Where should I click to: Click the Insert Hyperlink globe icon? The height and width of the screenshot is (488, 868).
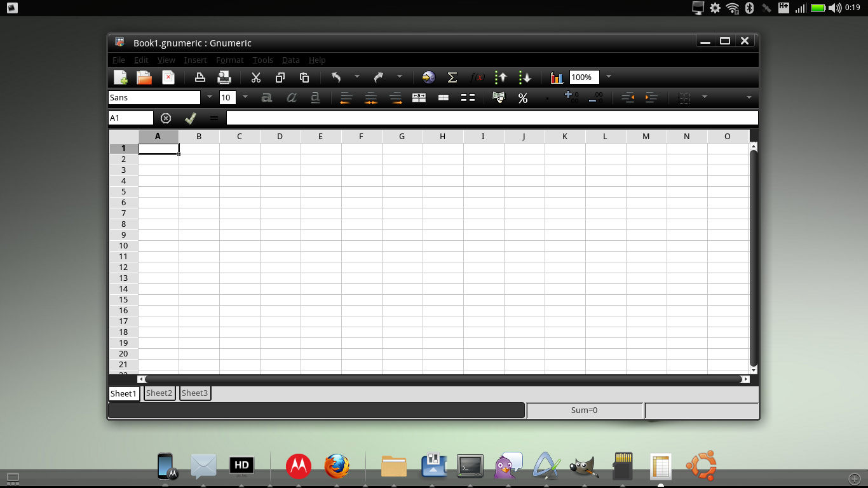pos(429,78)
